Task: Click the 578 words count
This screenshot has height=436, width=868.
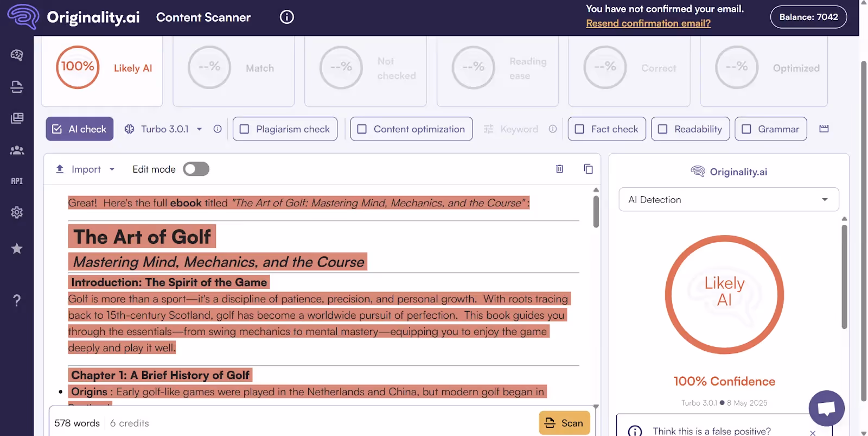Action: point(77,423)
